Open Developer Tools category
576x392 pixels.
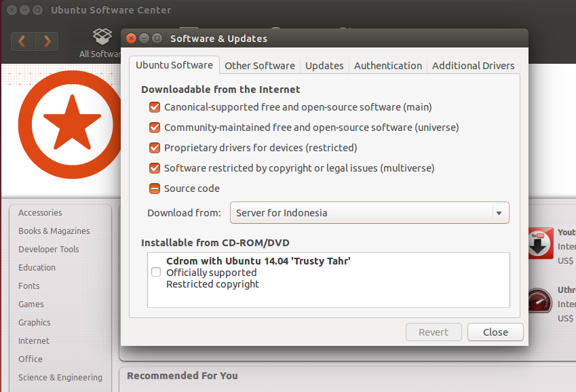click(x=48, y=250)
